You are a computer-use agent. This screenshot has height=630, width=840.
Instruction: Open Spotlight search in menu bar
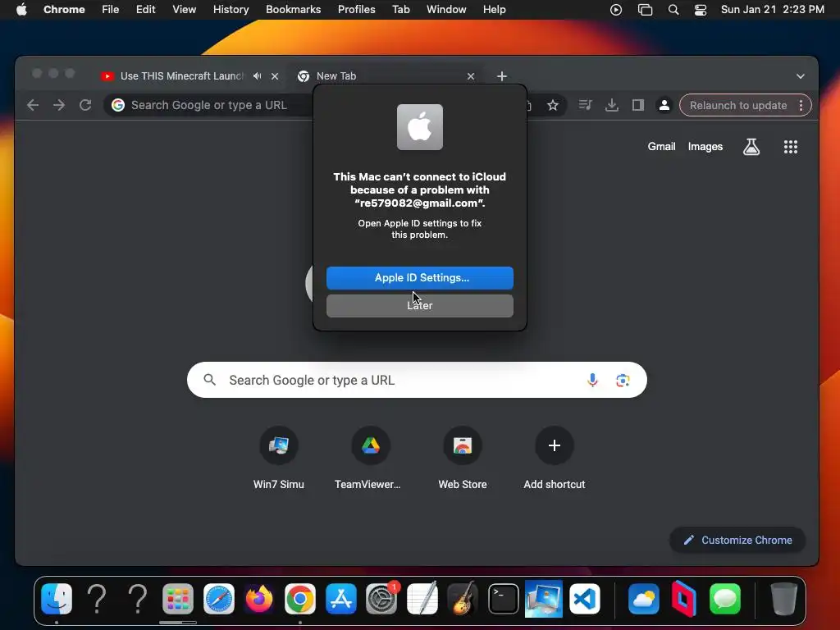pyautogui.click(x=673, y=10)
